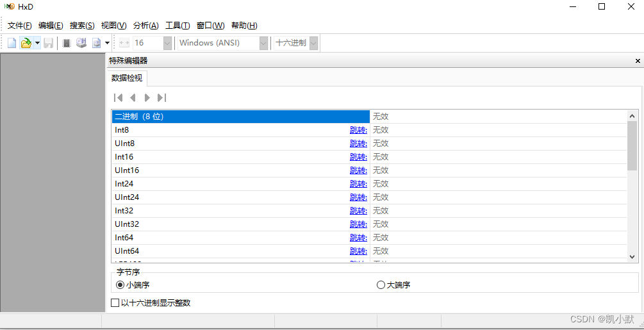Close the 特殊编辑器 panel
Screen dimensions: 644x330
[x=638, y=61]
